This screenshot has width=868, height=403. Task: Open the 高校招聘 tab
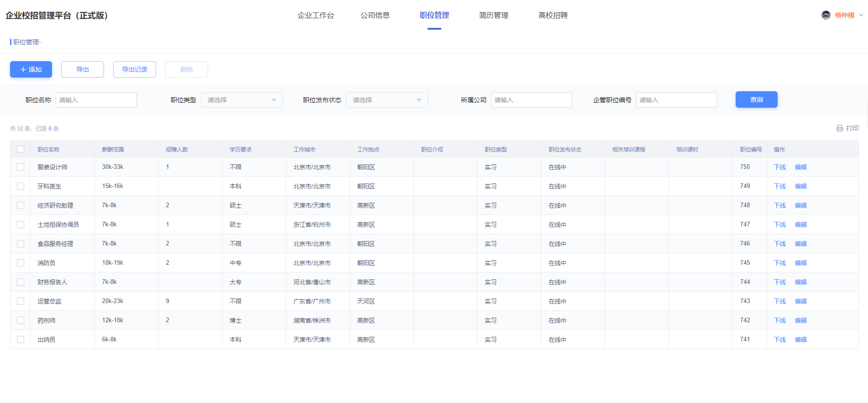tap(553, 16)
